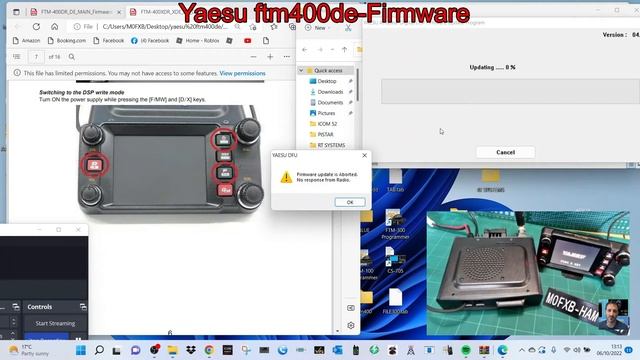Click the PDF page number field
640x360 pixels.
click(x=36, y=57)
